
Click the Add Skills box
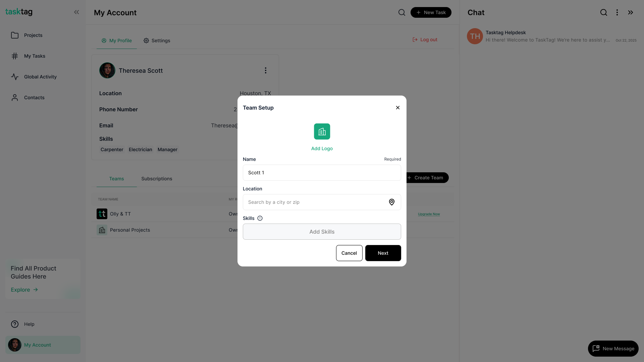[322, 232]
